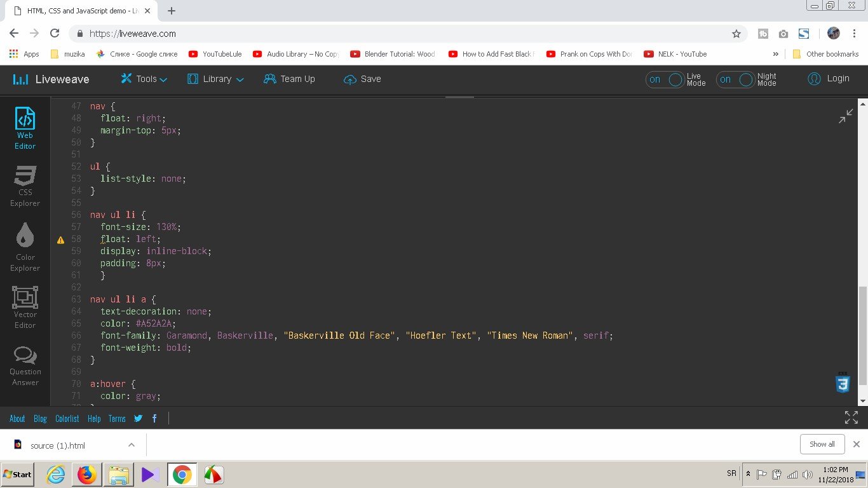
Task: Open the CSS Explorer tool
Action: (25, 186)
